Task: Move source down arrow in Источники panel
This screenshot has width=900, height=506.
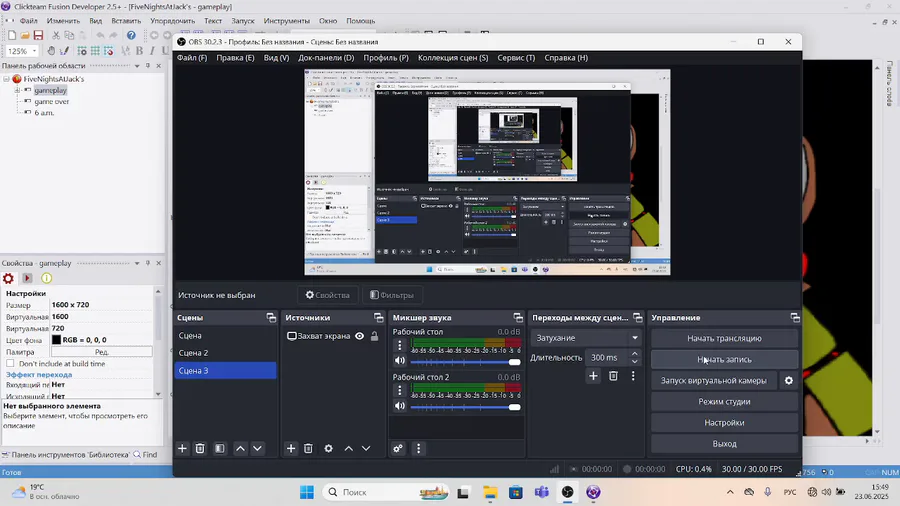Action: point(366,448)
